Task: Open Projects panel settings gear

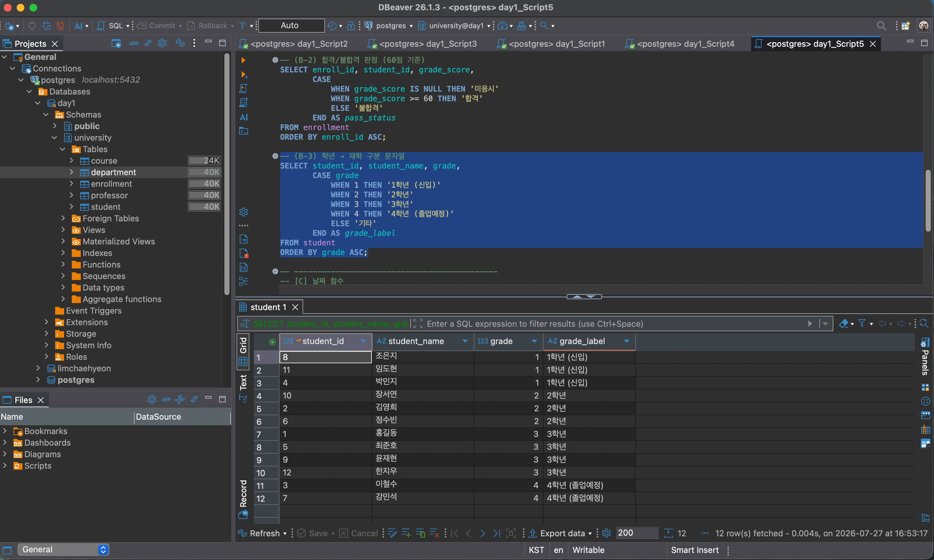Action: [x=162, y=43]
